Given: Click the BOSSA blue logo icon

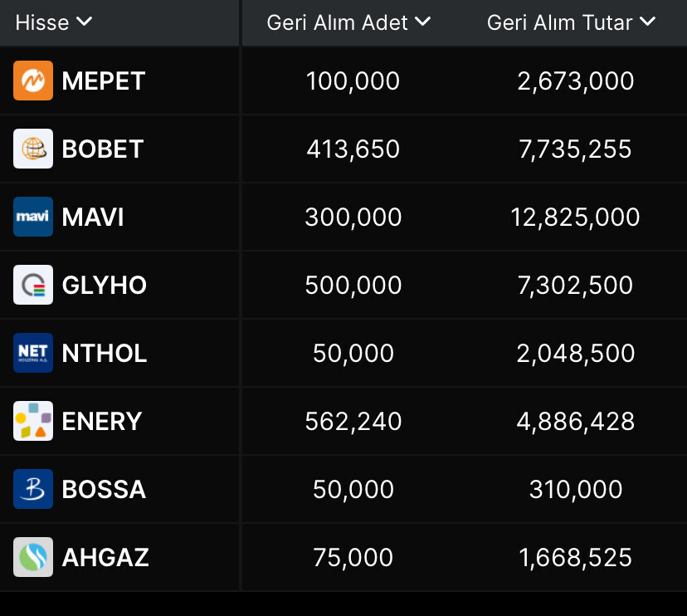Looking at the screenshot, I should pos(33,489).
